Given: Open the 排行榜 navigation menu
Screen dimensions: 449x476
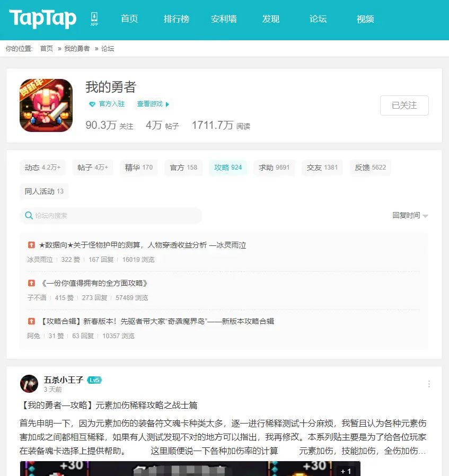Looking at the screenshot, I should 177,19.
